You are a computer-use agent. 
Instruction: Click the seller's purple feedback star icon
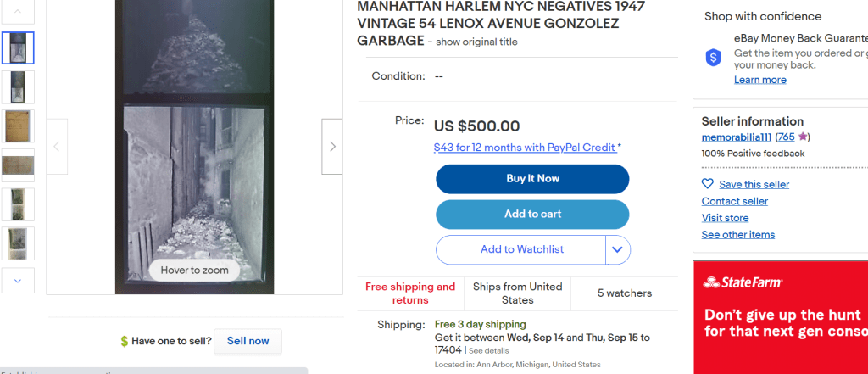pyautogui.click(x=804, y=137)
